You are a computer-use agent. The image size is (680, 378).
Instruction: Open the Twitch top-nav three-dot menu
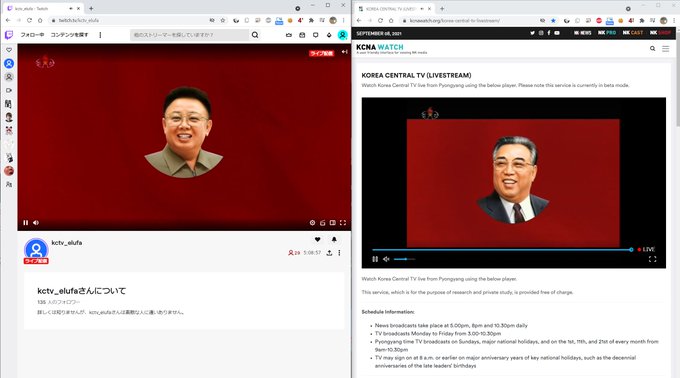100,35
